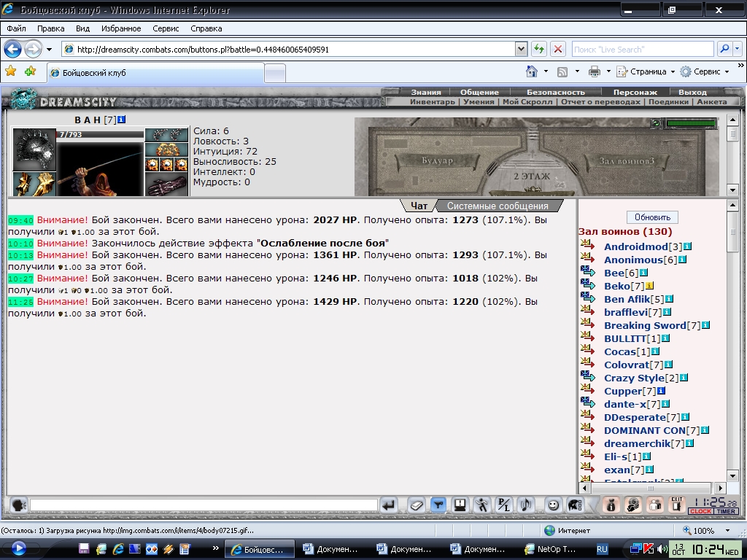Screen dimensions: 747x560
Task: Open the info figure icon in bottom bar
Action: (x=611, y=505)
